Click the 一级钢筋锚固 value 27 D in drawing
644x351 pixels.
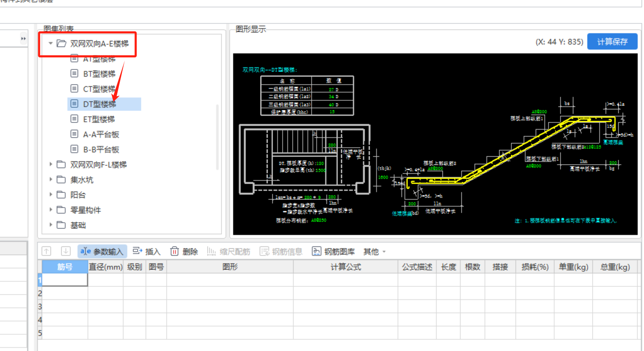(x=333, y=89)
